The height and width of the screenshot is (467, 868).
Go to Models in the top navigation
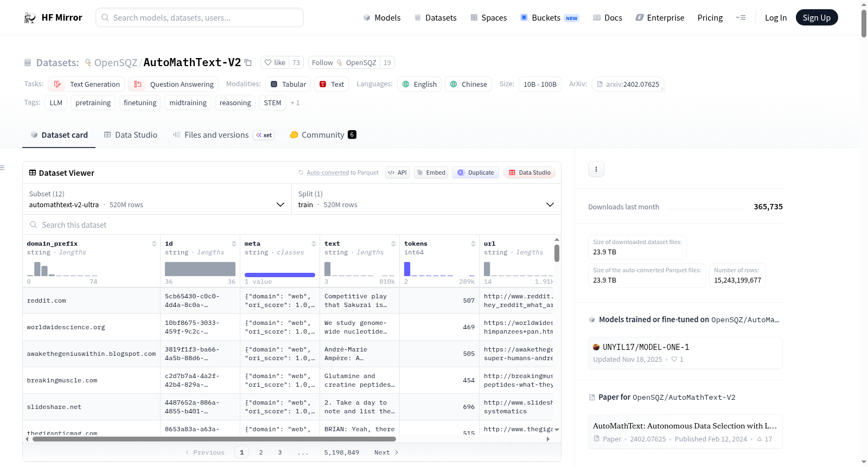382,18
